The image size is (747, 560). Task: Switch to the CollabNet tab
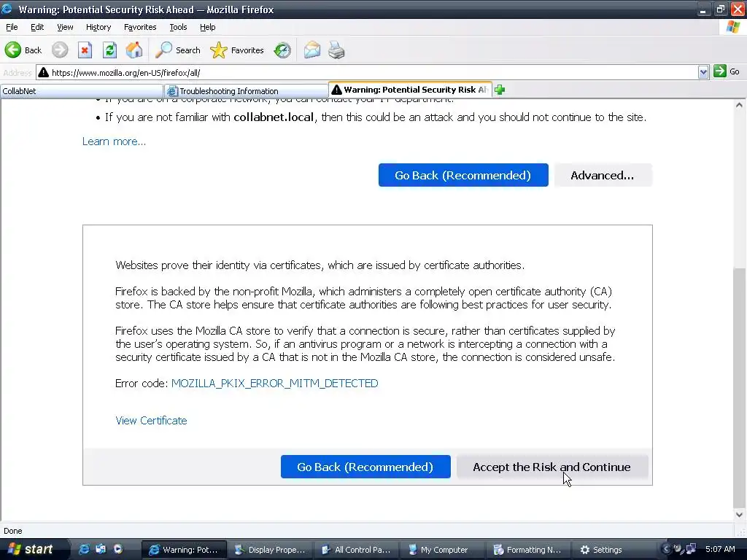tap(82, 91)
